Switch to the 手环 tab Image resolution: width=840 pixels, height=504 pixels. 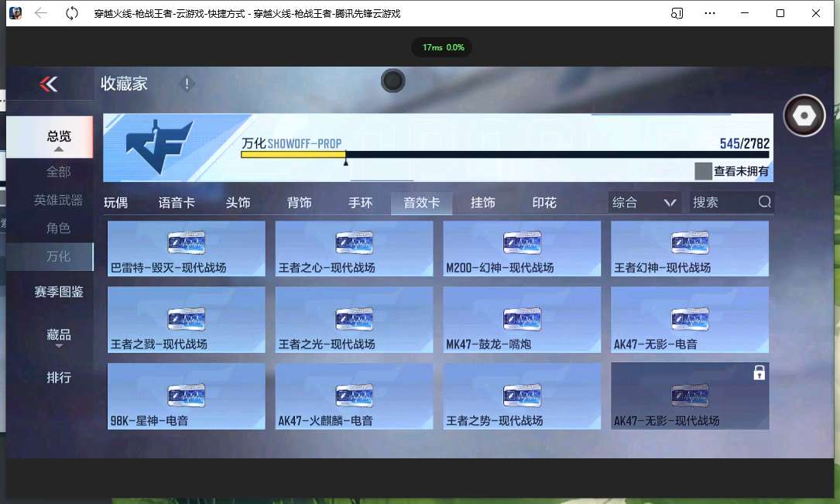point(360,203)
